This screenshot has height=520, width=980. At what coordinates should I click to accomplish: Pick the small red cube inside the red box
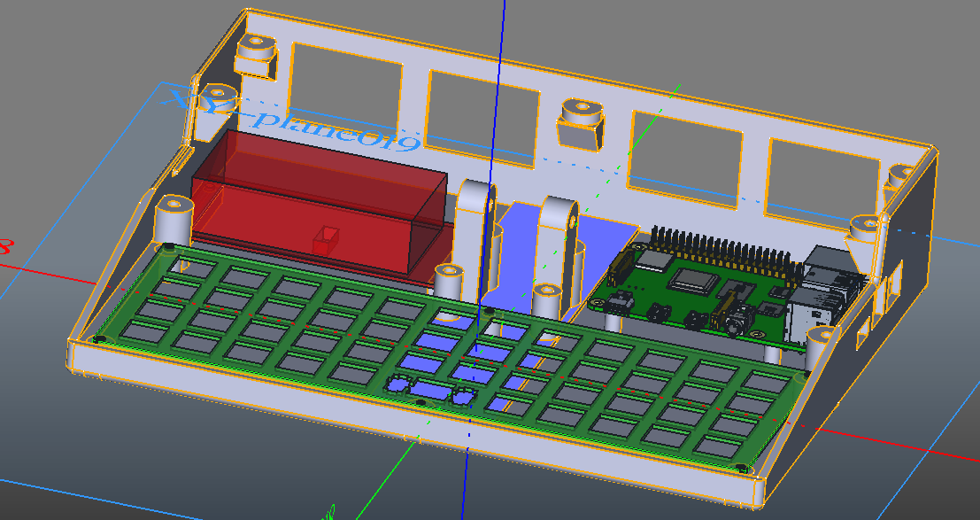pyautogui.click(x=326, y=242)
